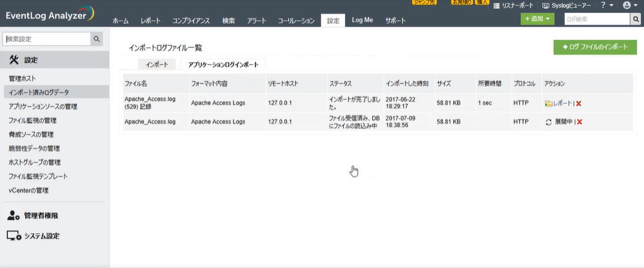Click the システム設定 monitor gear icon

click(14, 236)
